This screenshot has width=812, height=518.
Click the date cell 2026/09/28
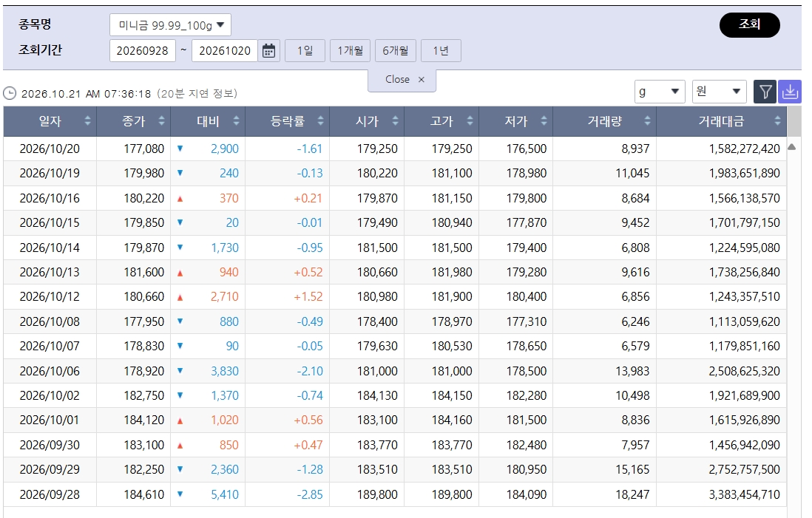[50, 494]
